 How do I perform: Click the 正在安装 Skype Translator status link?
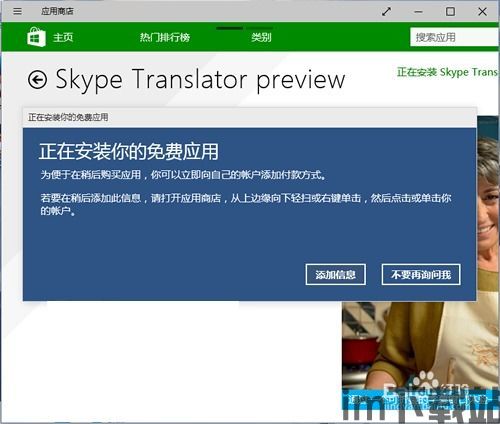coord(448,72)
